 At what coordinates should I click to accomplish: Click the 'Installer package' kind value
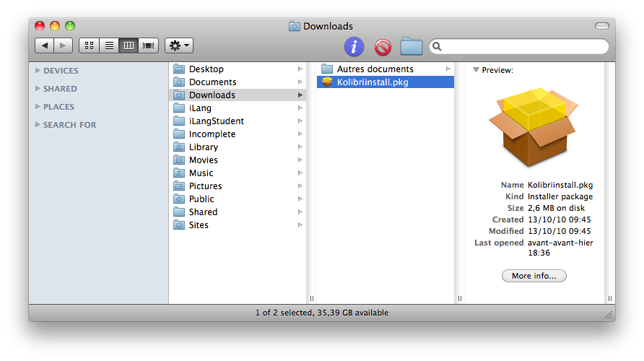click(560, 196)
